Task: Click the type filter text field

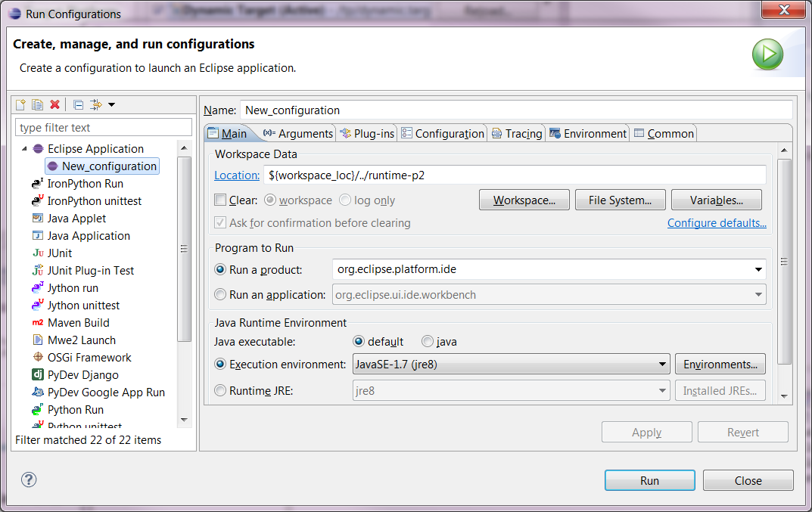Action: coord(104,127)
